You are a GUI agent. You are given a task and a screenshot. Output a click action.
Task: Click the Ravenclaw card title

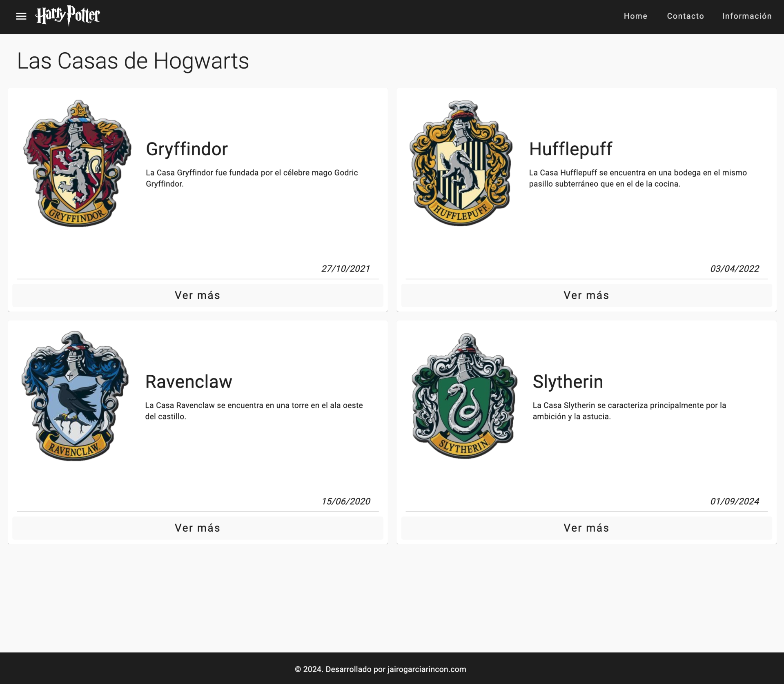coord(189,382)
